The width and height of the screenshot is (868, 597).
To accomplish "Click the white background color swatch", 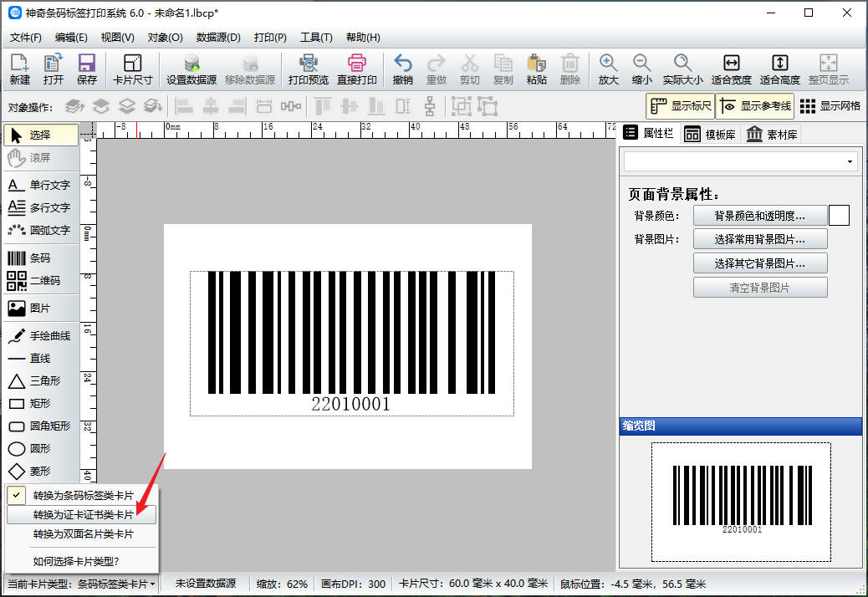I will (839, 216).
